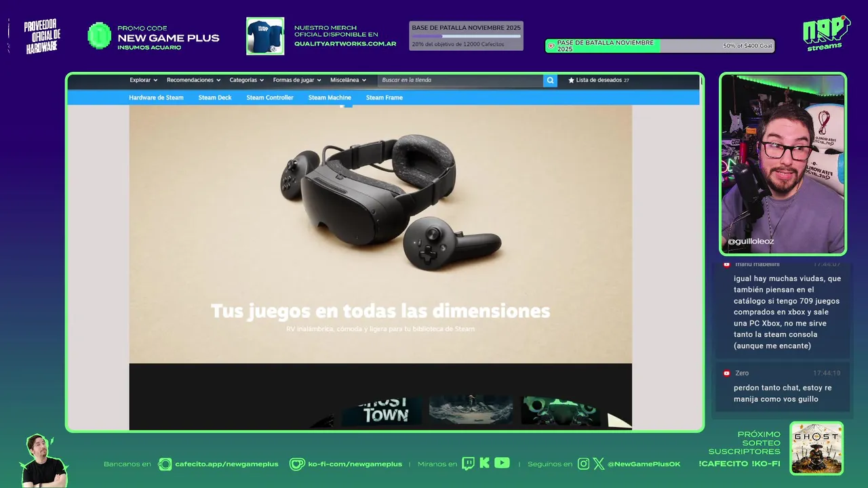The width and height of the screenshot is (868, 488).
Task: Click the green New Game Plus coin logo
Action: tap(100, 36)
